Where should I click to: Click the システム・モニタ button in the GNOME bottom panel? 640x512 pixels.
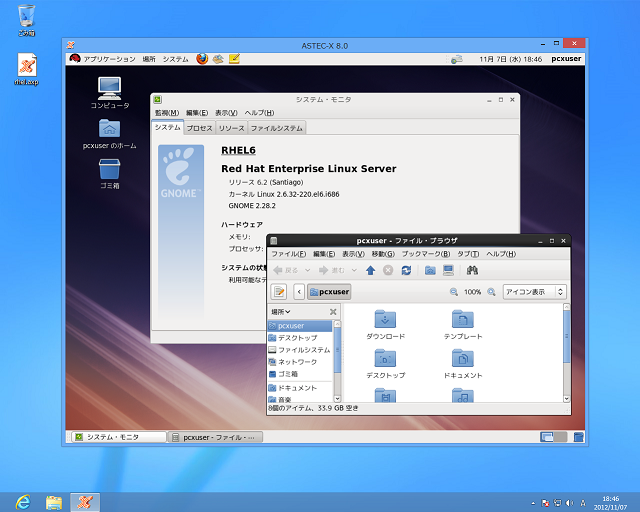(119, 437)
